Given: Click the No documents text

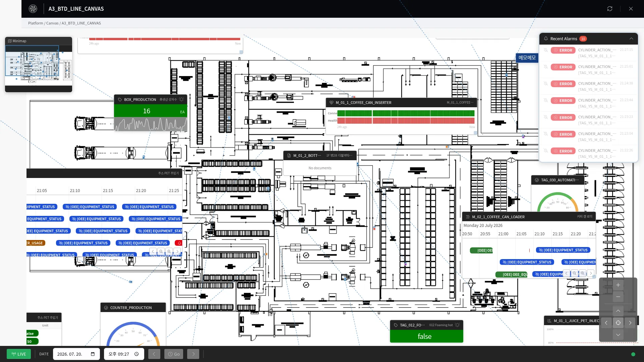Looking at the screenshot, I should click(x=320, y=168).
